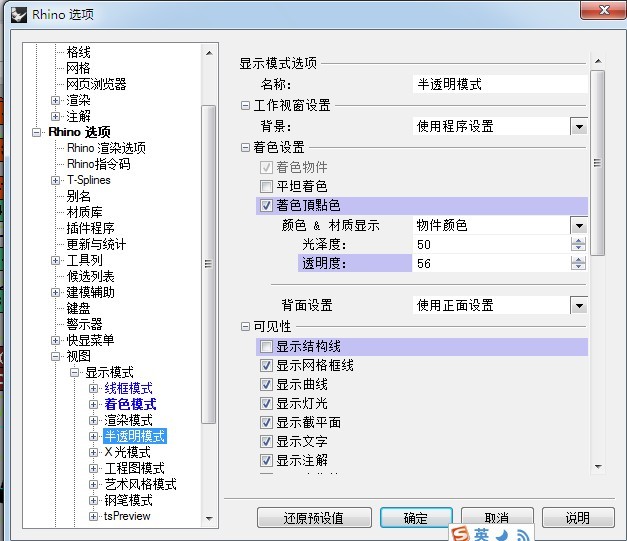Select 渲染模式 display mode
This screenshot has width=627, height=541.
[x=128, y=420]
